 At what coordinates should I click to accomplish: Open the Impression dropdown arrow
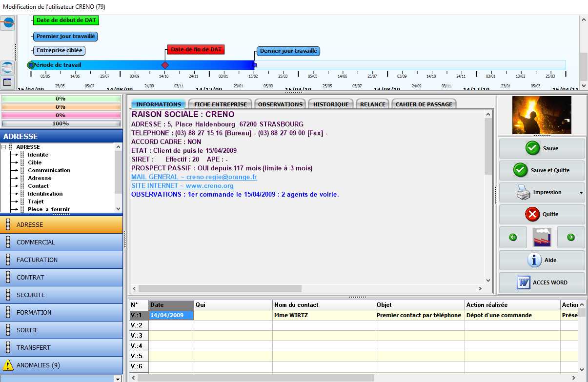(581, 193)
